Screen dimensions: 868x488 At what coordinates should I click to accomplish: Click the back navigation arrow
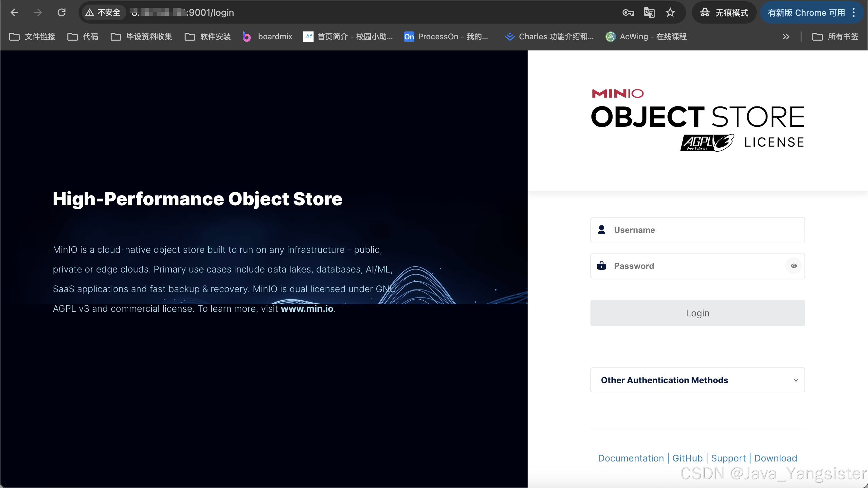(14, 13)
